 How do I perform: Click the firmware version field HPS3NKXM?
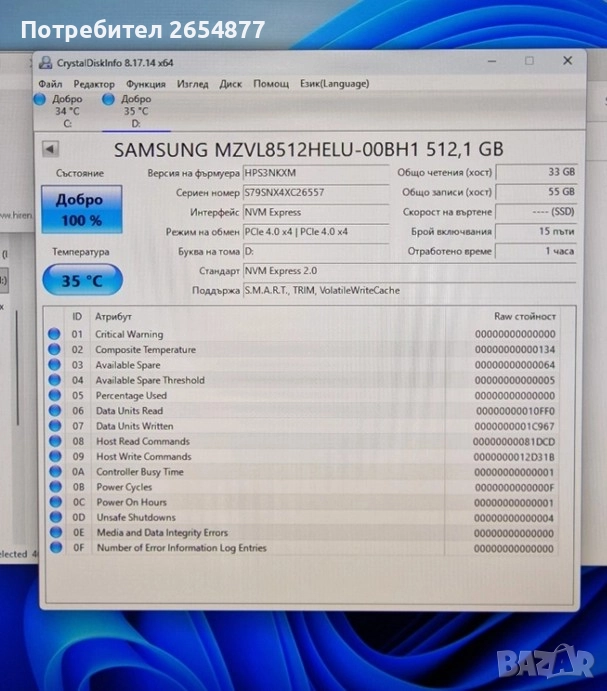[x=315, y=173]
